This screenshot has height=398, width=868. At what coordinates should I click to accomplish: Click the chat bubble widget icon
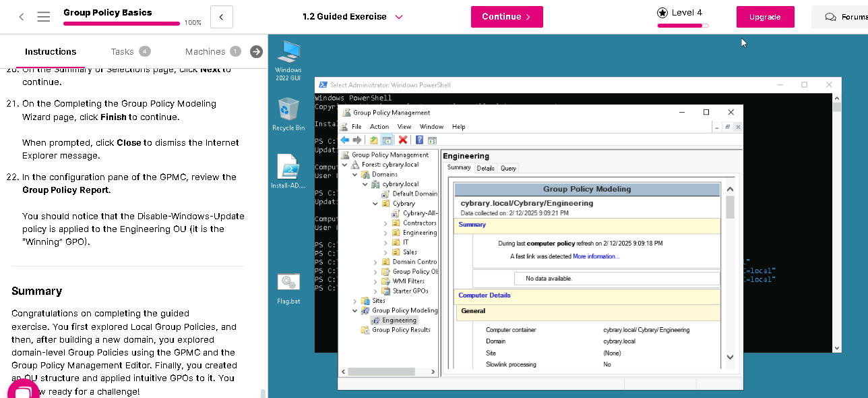23,391
